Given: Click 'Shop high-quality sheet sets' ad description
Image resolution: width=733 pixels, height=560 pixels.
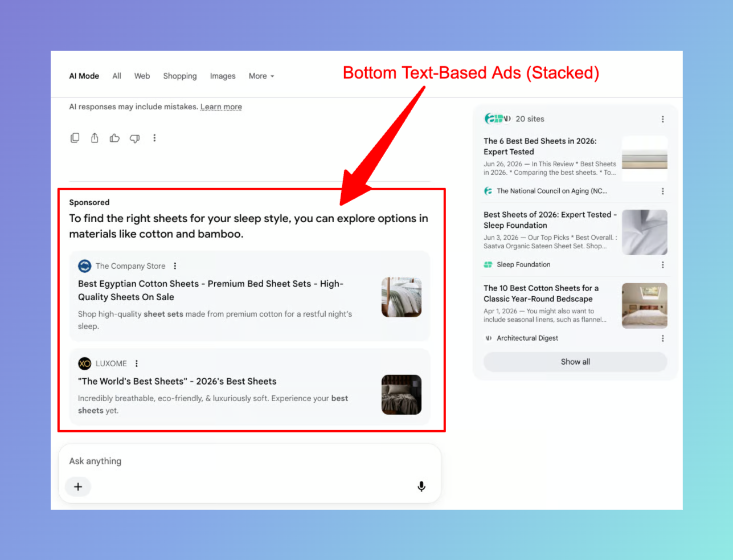Looking at the screenshot, I should (215, 320).
